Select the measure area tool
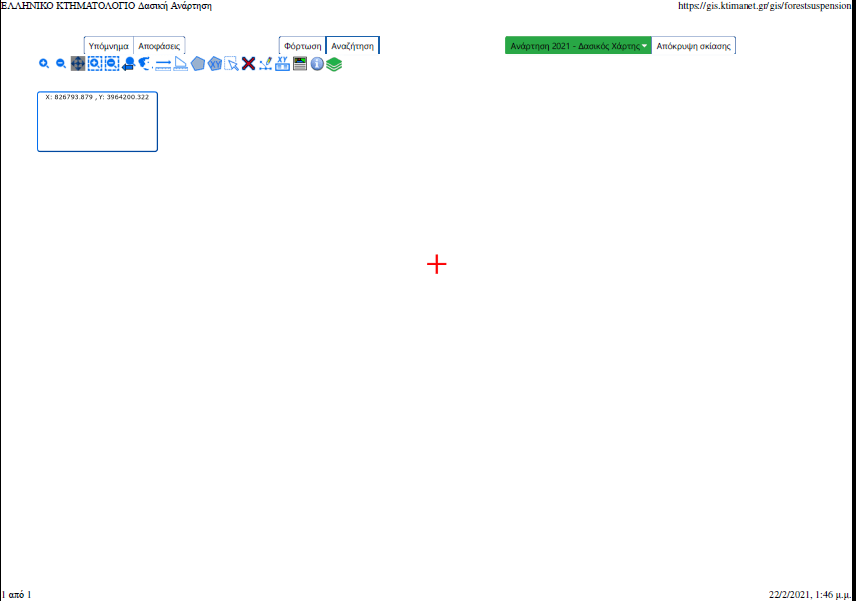The image size is (861, 607). coord(180,64)
